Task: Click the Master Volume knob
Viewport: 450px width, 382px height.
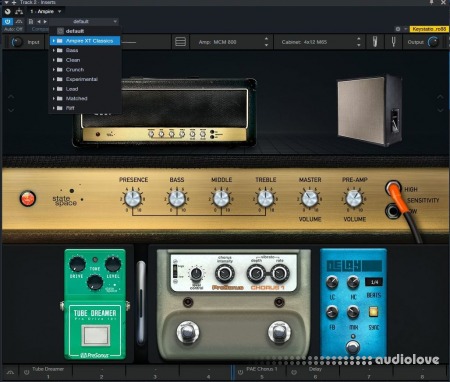Action: (310, 198)
